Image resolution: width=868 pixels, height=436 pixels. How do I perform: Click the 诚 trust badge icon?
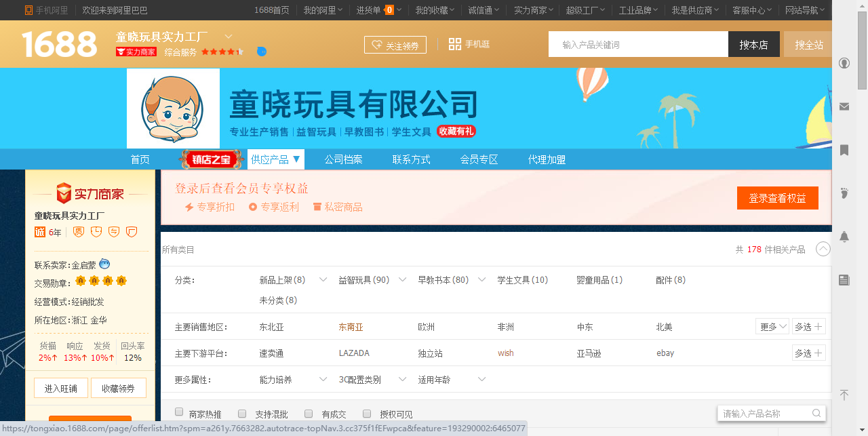point(39,232)
